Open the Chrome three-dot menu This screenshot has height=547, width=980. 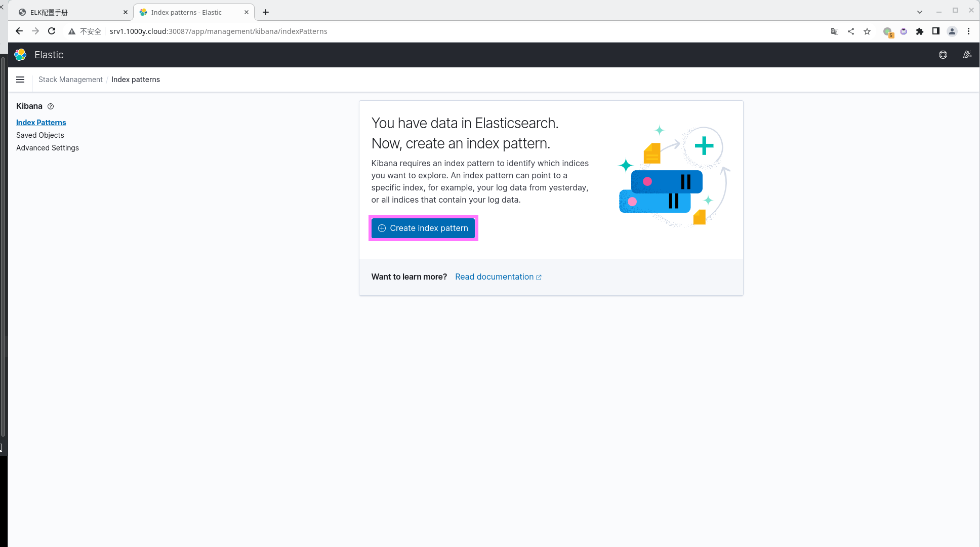pos(968,31)
